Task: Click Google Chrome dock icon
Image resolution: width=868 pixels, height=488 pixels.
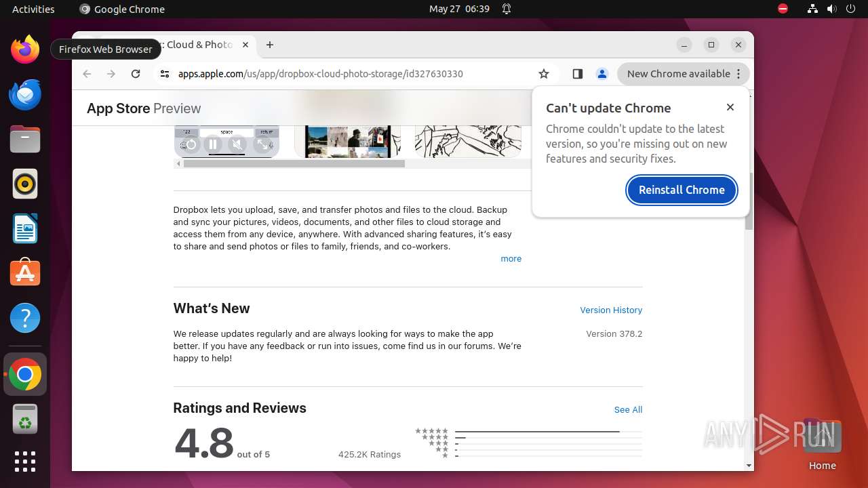Action: click(25, 374)
